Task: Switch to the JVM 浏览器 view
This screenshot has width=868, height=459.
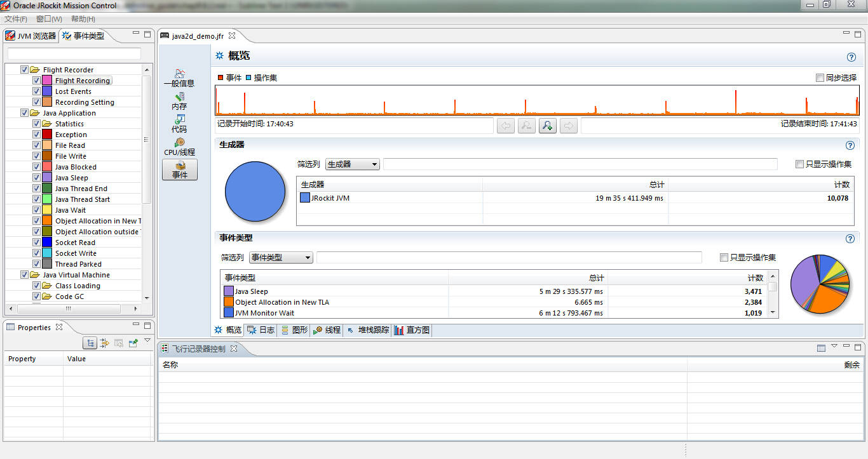Action: 31,36
